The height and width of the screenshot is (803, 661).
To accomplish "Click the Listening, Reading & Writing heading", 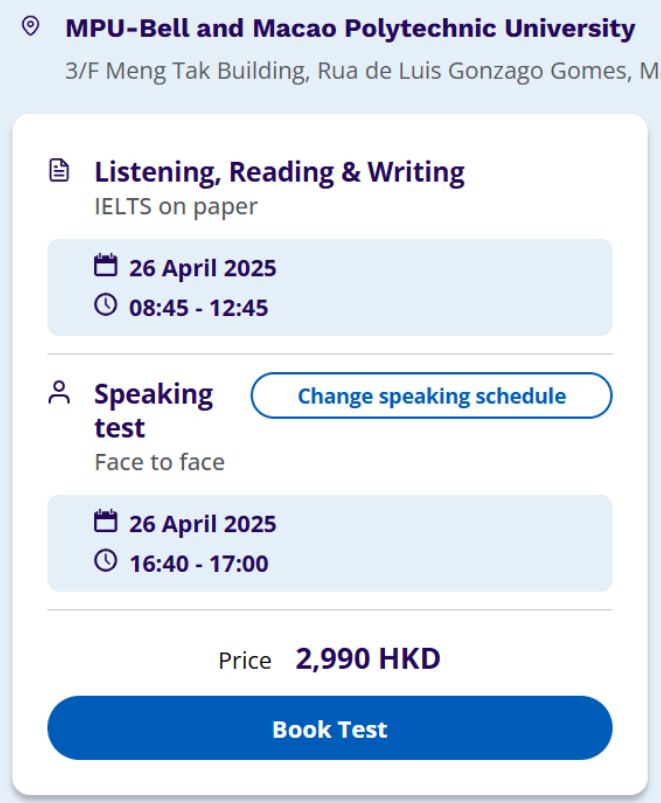I will coord(280,172).
